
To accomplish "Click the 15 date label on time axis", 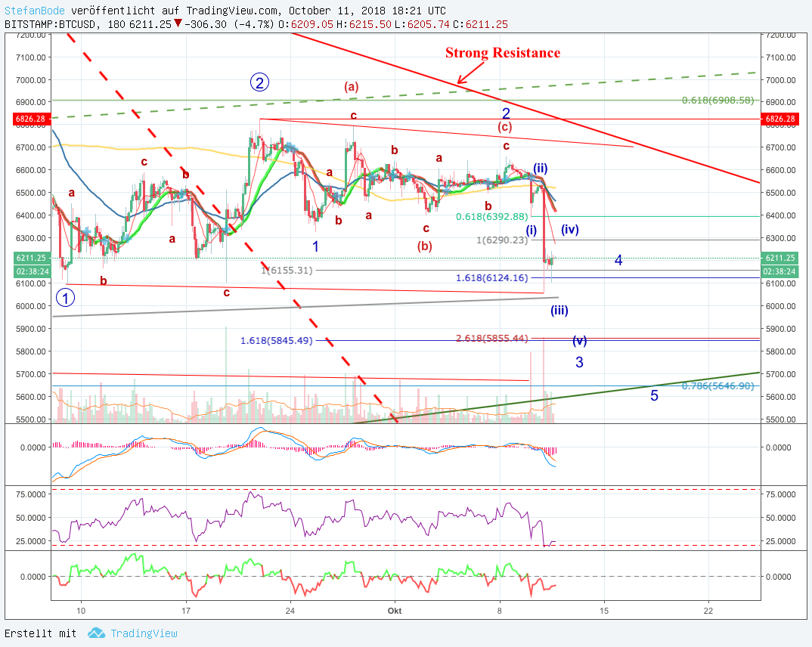I will [604, 611].
